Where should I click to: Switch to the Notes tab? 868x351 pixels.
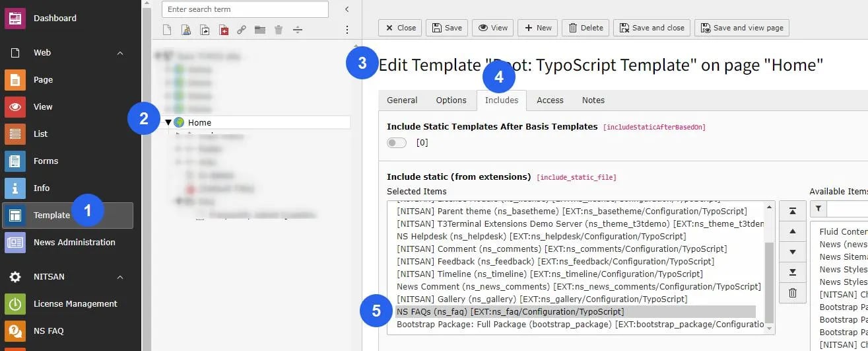tap(593, 100)
